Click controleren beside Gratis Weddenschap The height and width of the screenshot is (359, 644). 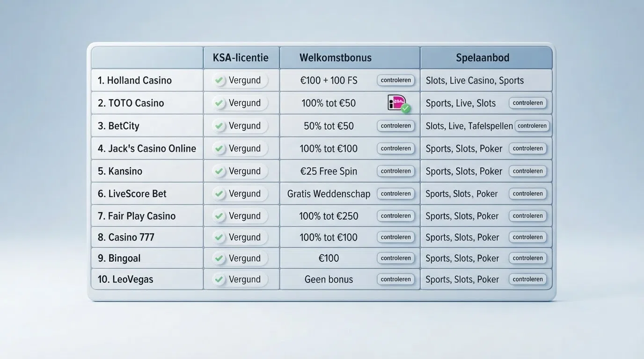tap(396, 194)
